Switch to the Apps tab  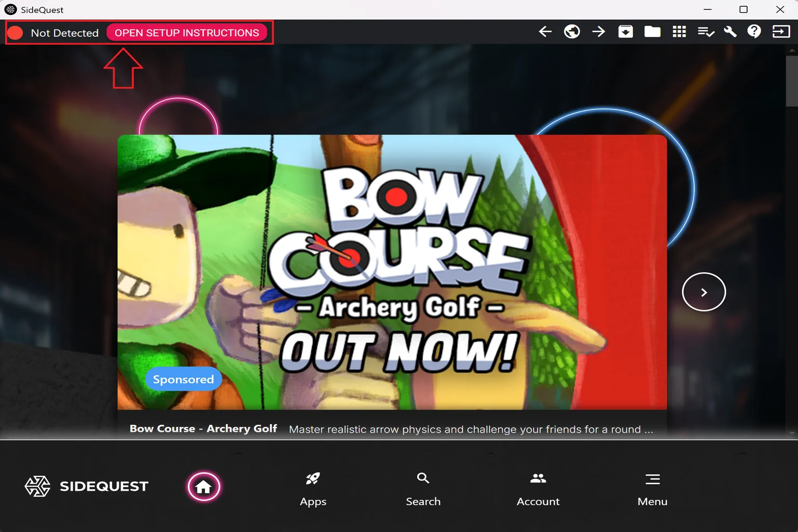(x=313, y=488)
